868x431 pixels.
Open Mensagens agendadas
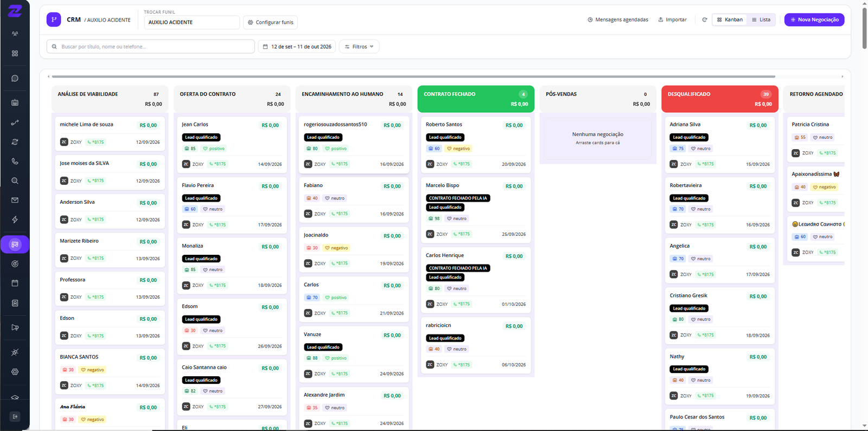(618, 20)
